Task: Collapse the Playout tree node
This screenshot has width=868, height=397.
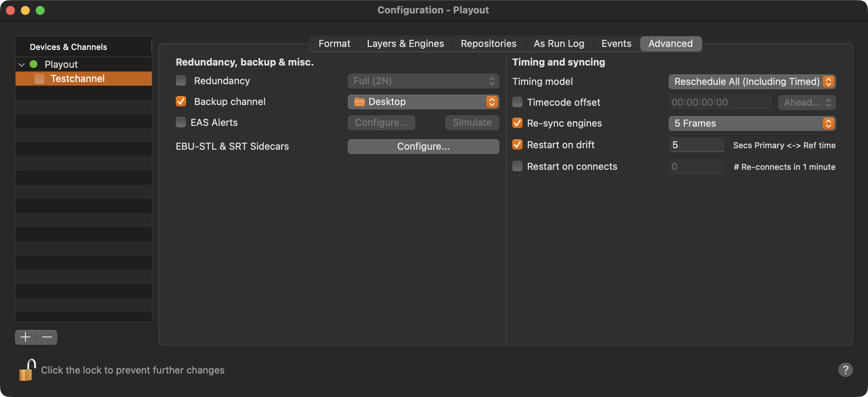Action: coord(22,64)
